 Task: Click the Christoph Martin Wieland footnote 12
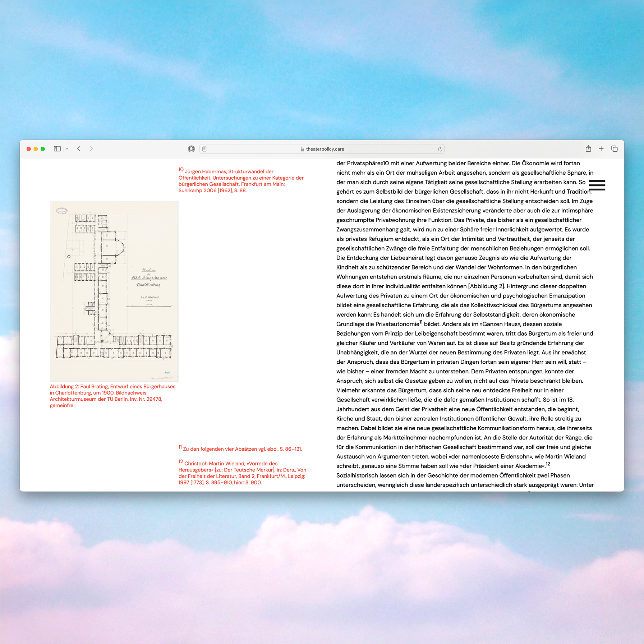point(243,472)
